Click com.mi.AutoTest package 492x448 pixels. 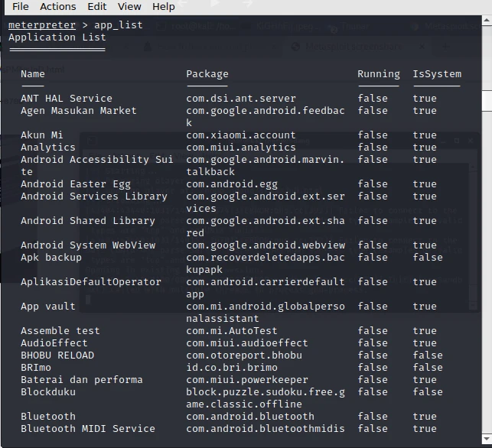232,331
